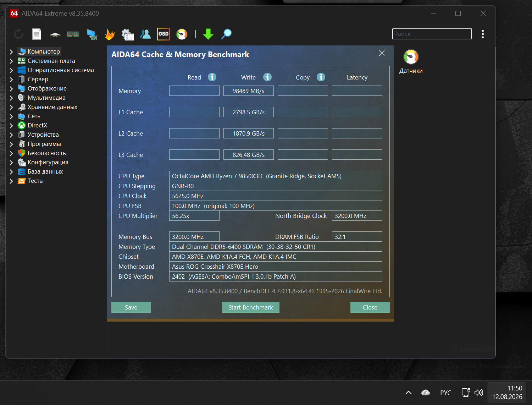532x405 pixels.
Task: Expand the Системная плата tree node
Action: pos(11,61)
